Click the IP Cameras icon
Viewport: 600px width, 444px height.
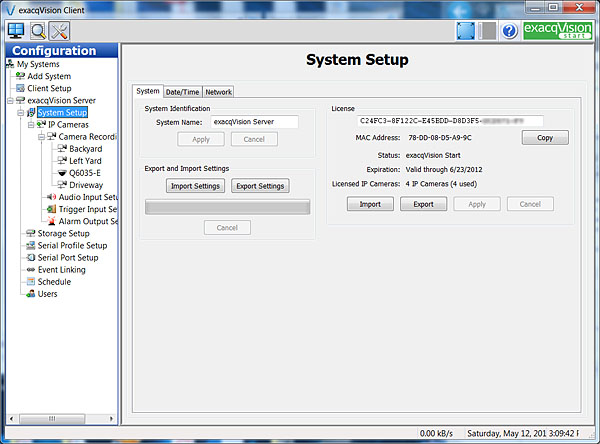coord(41,124)
